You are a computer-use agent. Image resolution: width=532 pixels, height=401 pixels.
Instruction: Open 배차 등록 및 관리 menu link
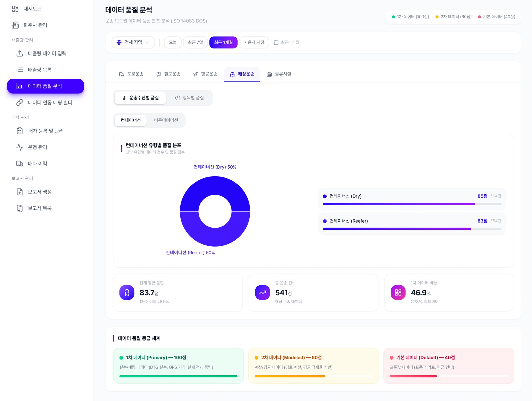(x=46, y=131)
